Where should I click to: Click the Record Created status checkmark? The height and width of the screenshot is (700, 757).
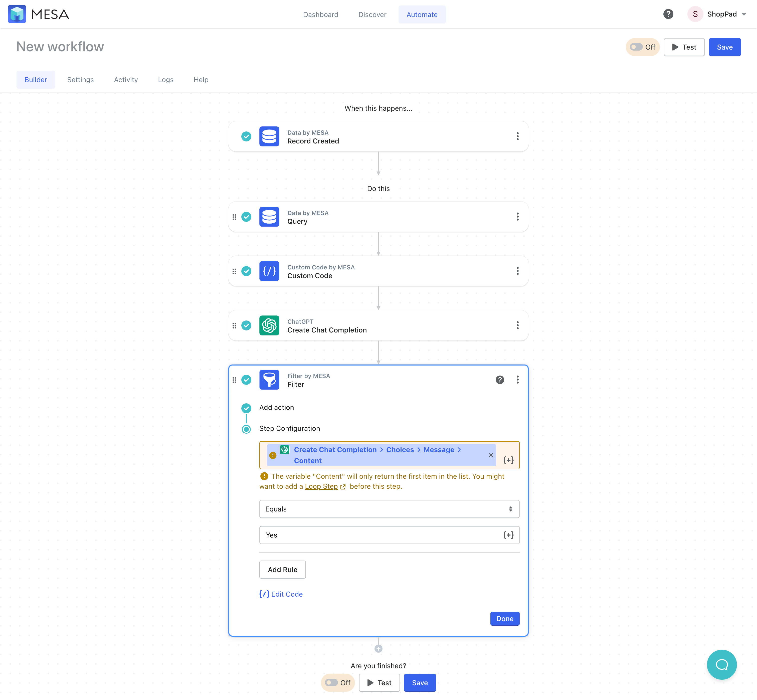point(246,136)
